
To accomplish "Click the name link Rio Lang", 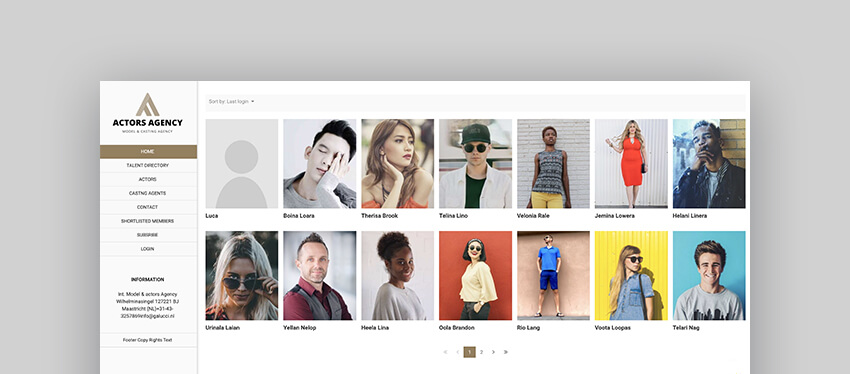I will pos(529,328).
